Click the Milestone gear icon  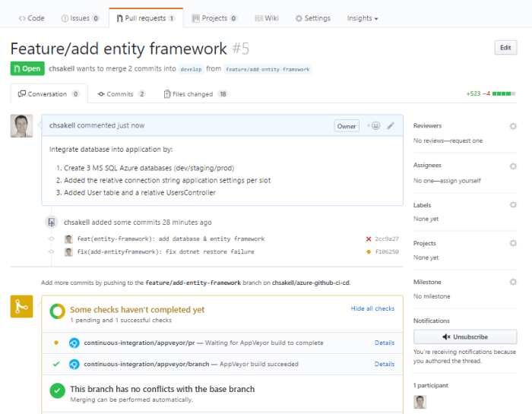(513, 283)
